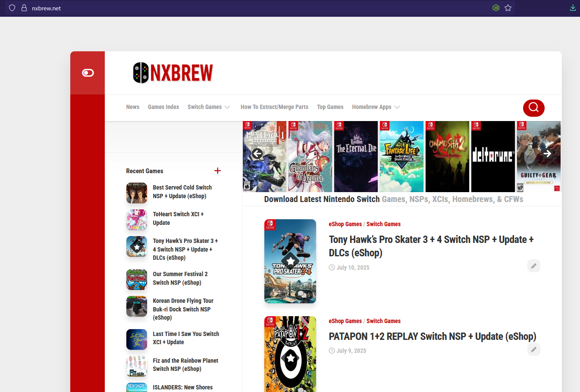Click Last Time I Saw You thumbnail
Viewport: 580px width, 392px height.
click(x=137, y=340)
